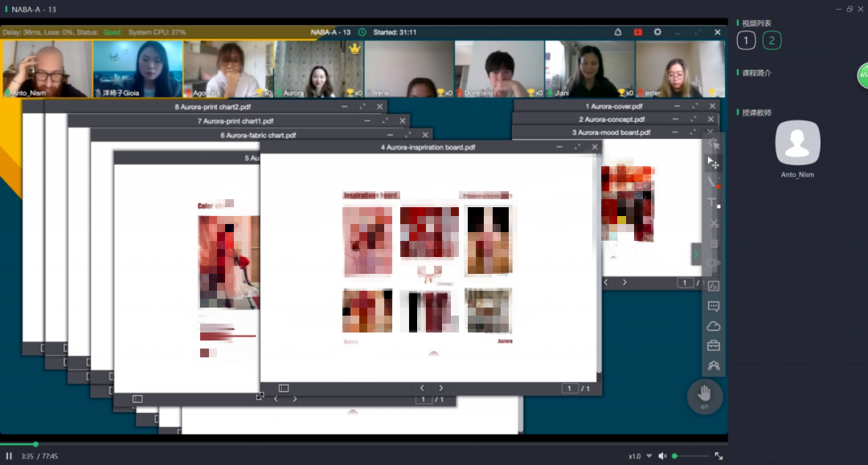Screen dimensions: 868x465
Task: Open the participants list icon
Action: coord(714,365)
